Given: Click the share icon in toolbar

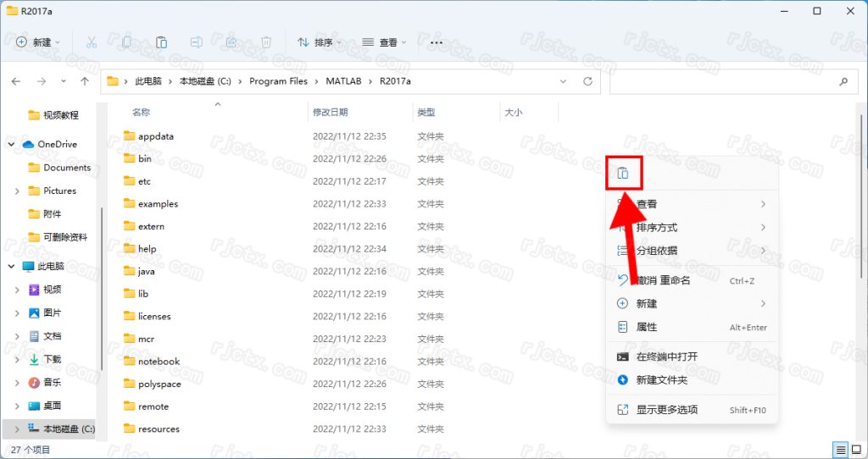Looking at the screenshot, I should click(x=231, y=42).
